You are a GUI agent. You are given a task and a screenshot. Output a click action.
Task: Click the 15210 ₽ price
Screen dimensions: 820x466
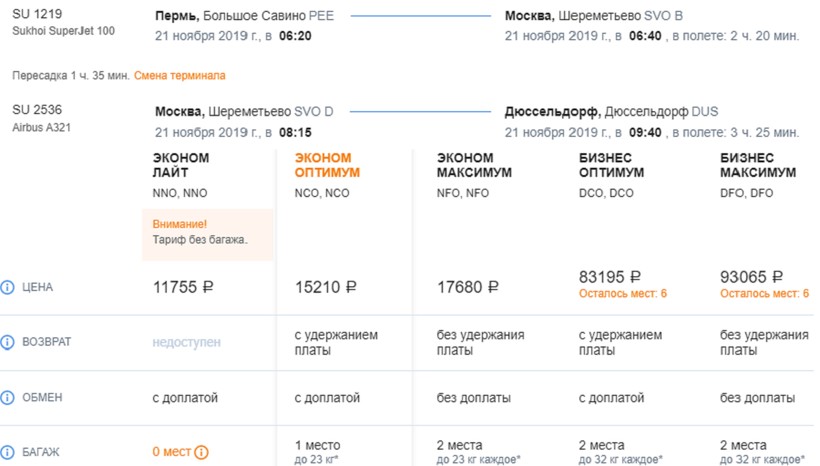[x=325, y=288]
